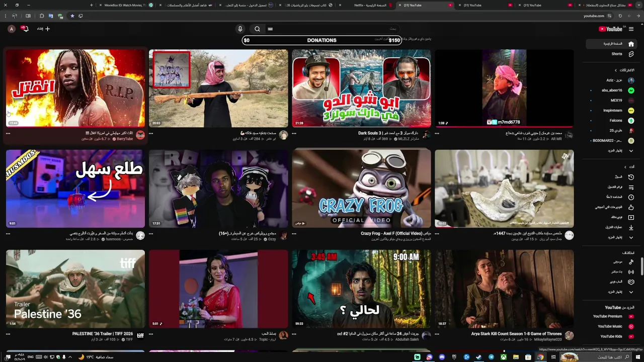
Task: Open Xbox app in the taskbar
Action: pos(503,357)
